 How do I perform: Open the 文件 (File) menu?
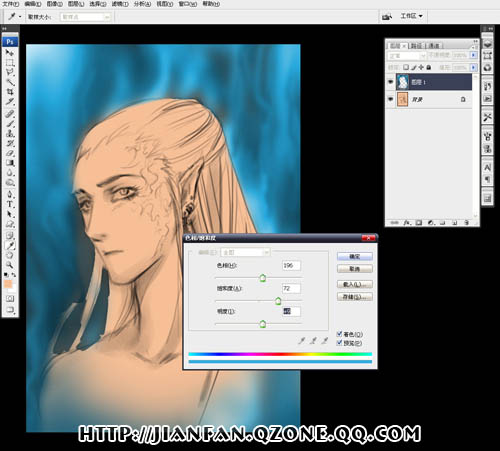click(x=11, y=4)
